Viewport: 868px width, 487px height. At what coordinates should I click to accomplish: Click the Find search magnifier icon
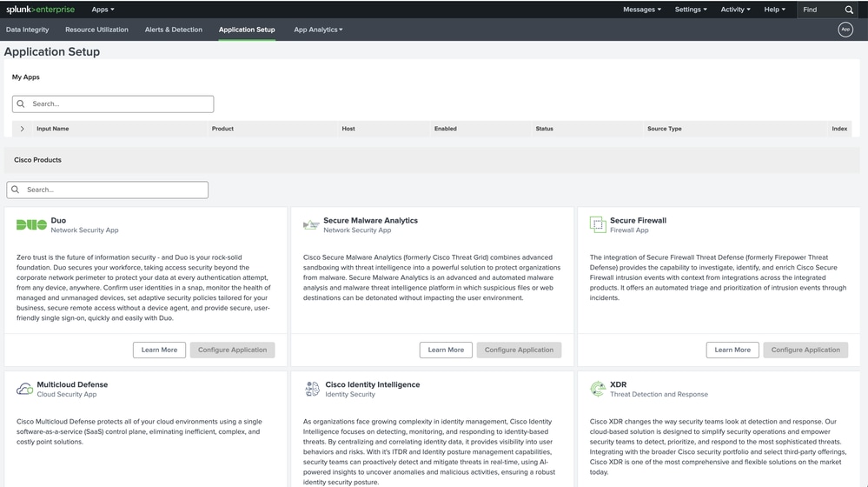tap(849, 10)
